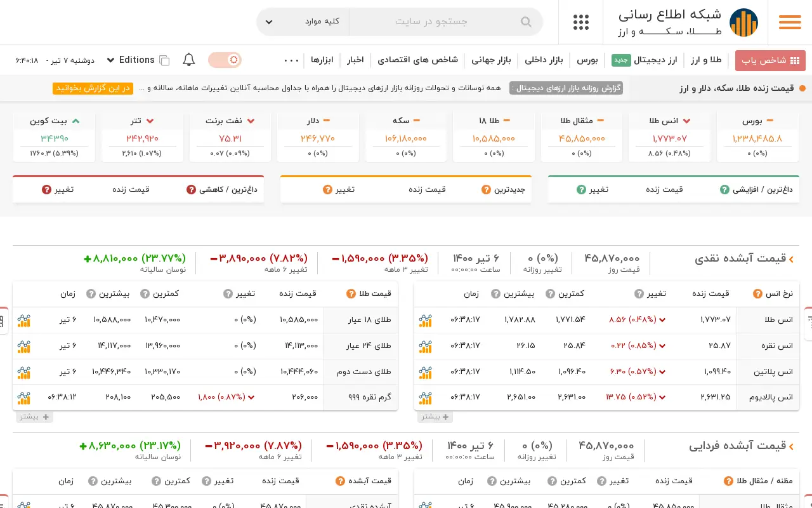Open the ابزارها navigation item
Screen dimensions: 812x508
(322, 60)
